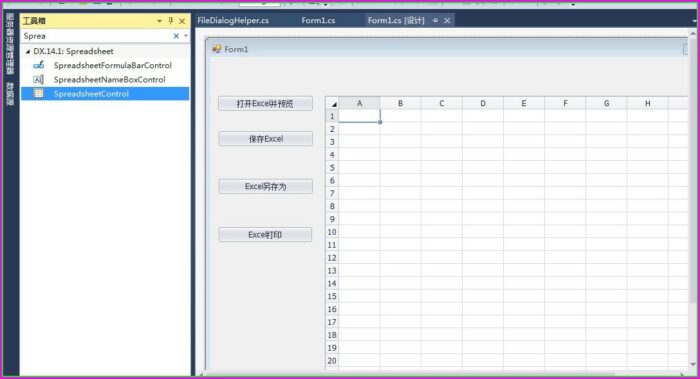Screen dimensions: 700x379
Task: Click the SpreadsheetControl grid icon
Action: (x=39, y=94)
